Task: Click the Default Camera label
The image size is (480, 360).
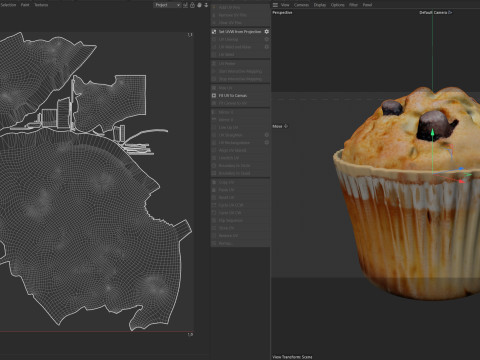Action: [433, 12]
